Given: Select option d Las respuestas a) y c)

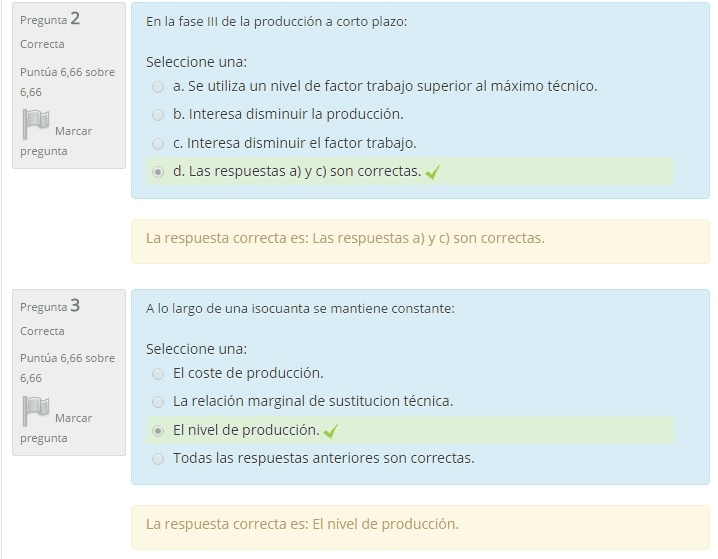Looking at the screenshot, I should [x=158, y=172].
